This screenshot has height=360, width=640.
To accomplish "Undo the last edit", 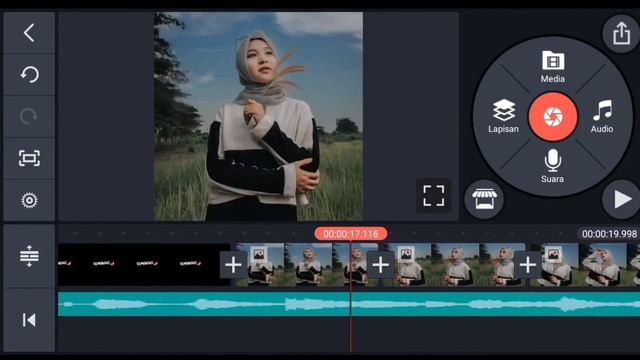I will (29, 75).
